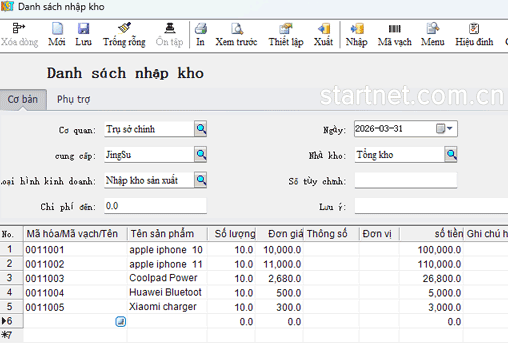Print the list with In
The height and width of the screenshot is (361, 508).
[x=201, y=35]
